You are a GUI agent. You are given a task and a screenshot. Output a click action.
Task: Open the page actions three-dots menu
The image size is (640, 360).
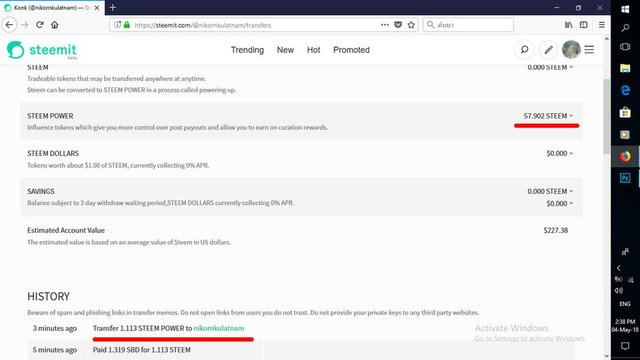pos(384,25)
